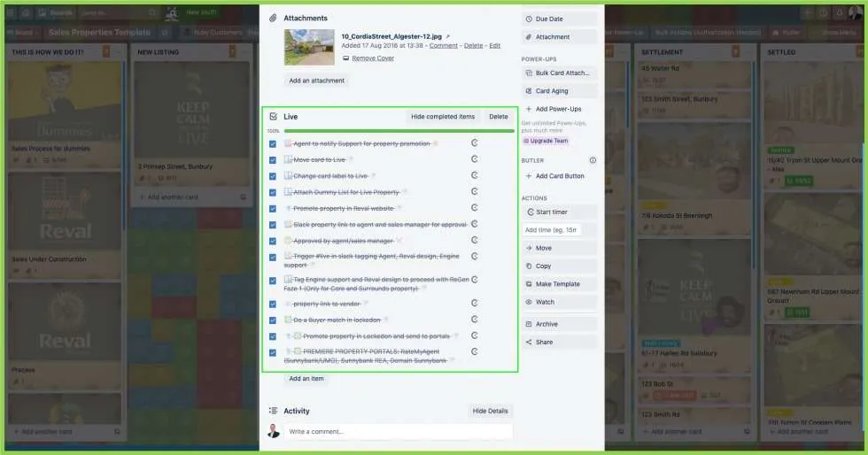Uncheck 'Approved by agent/sales manager' item
868x455 pixels.
(273, 241)
